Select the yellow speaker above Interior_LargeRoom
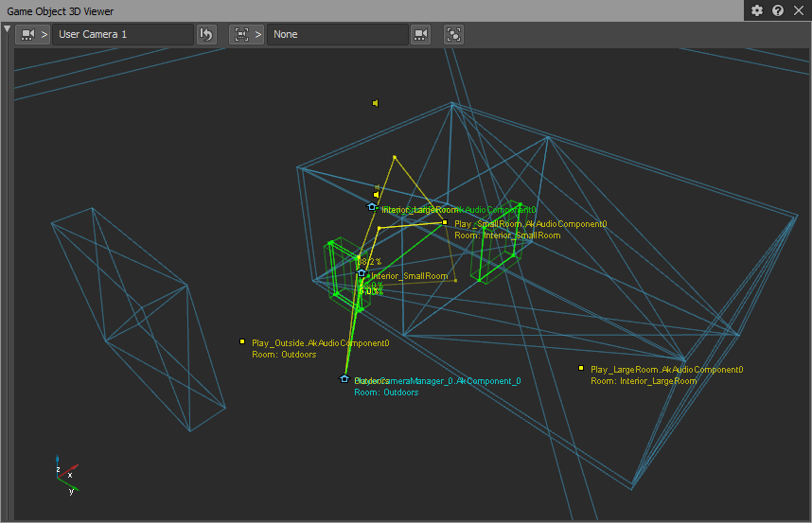 (376, 195)
